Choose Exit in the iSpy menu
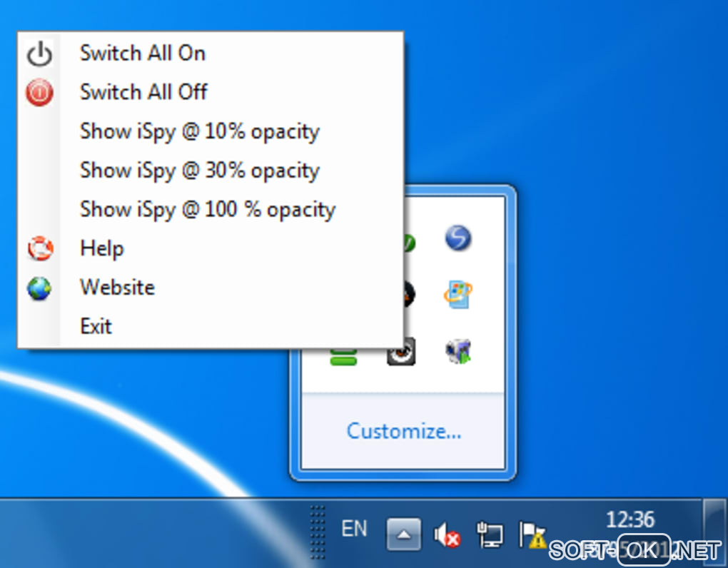728x568 pixels. pyautogui.click(x=210, y=326)
